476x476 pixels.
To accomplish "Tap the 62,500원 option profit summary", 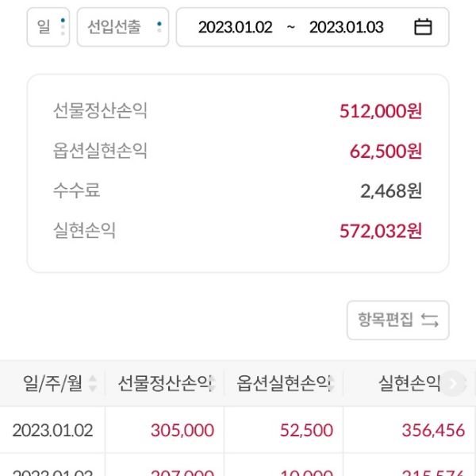I will pos(386,151).
